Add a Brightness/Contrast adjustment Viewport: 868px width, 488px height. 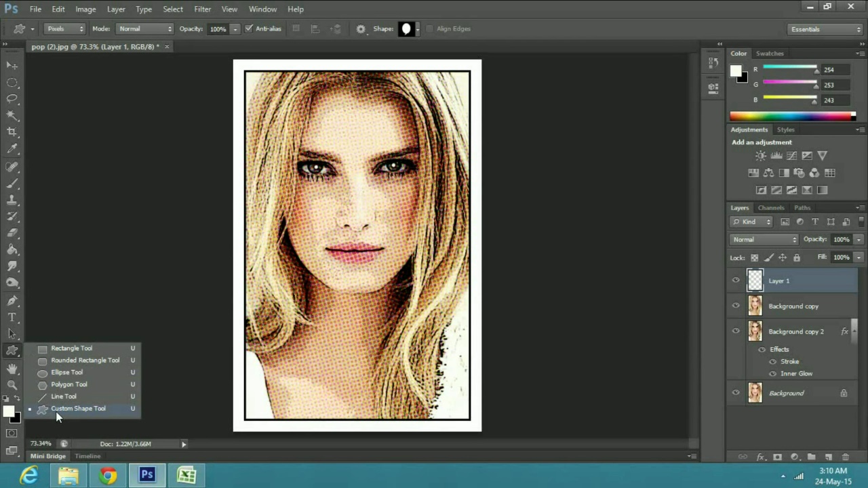click(x=761, y=156)
